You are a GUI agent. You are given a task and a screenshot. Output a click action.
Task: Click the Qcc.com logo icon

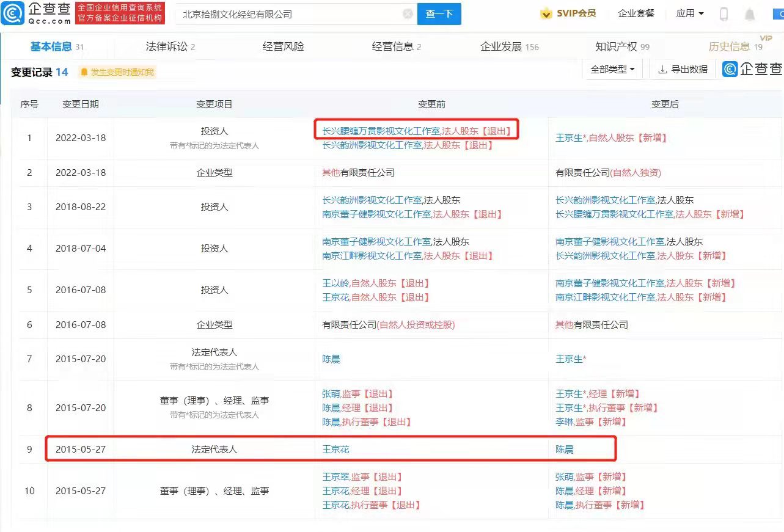pyautogui.click(x=13, y=13)
